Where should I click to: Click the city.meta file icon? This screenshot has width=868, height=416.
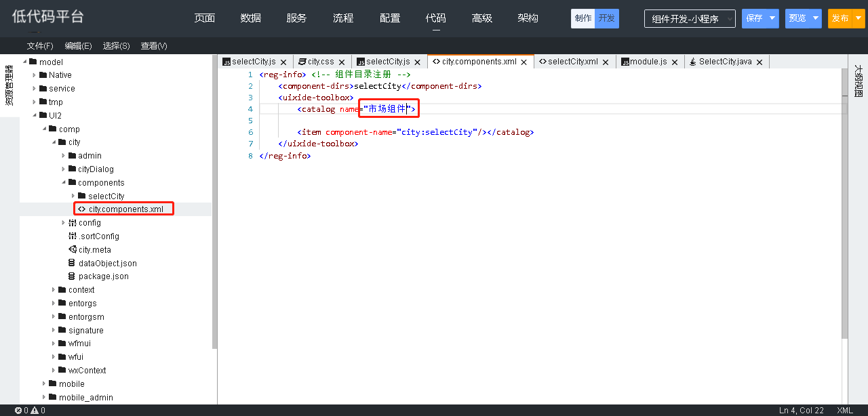tap(73, 249)
